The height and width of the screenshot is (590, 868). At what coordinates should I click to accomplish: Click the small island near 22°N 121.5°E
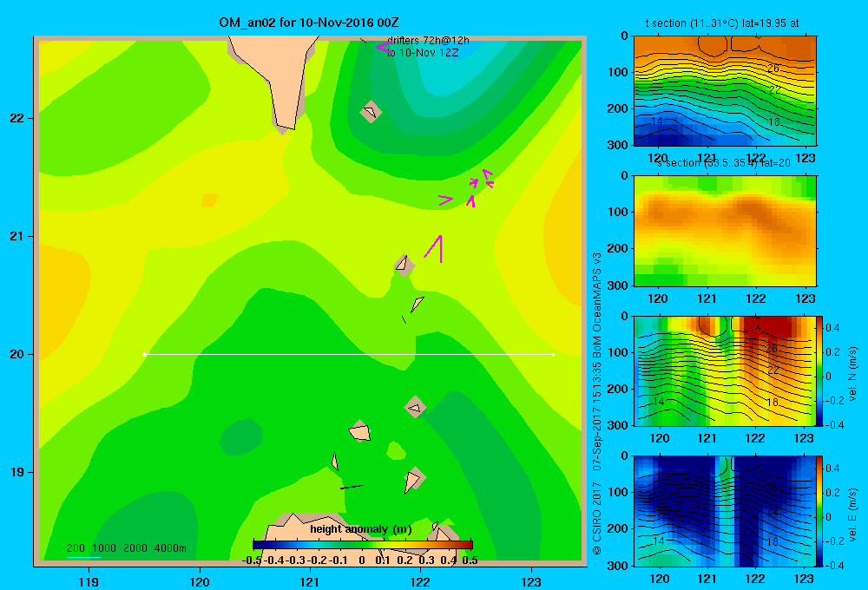click(x=371, y=112)
